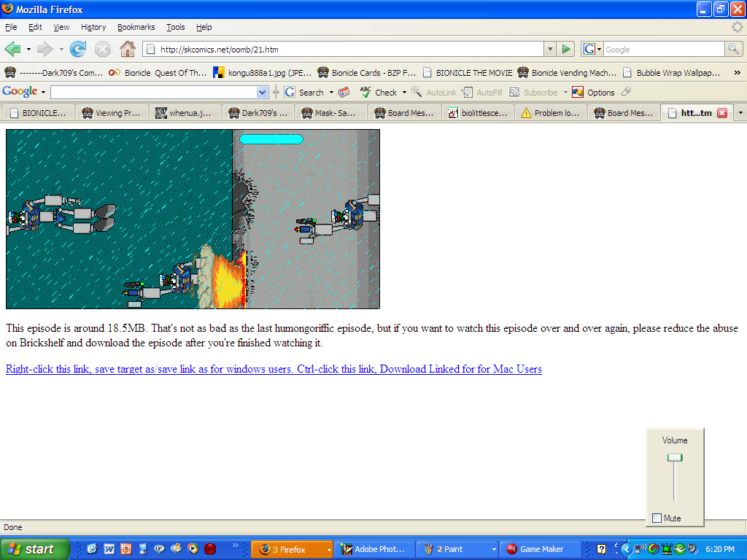This screenshot has height=560, width=747.
Task: Open the Help menu
Action: (x=204, y=27)
